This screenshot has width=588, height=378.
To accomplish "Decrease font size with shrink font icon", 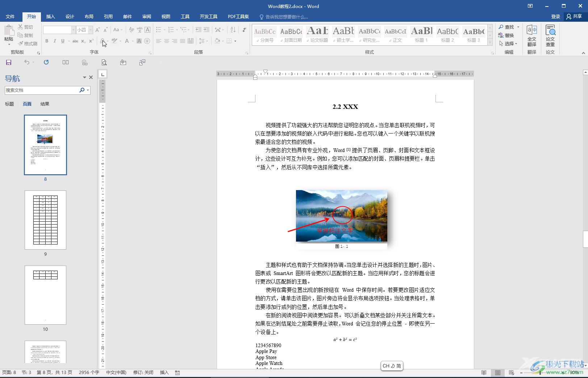I will tap(105, 30).
